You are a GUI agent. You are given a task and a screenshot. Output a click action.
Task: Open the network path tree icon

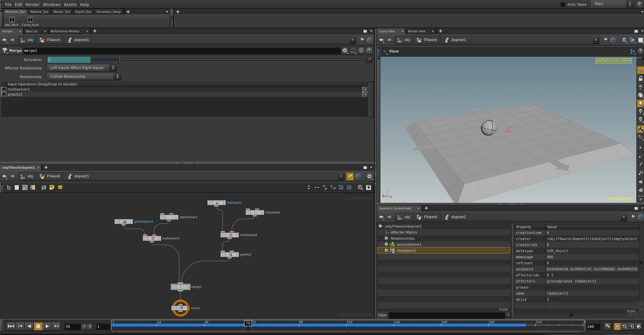click(8, 188)
